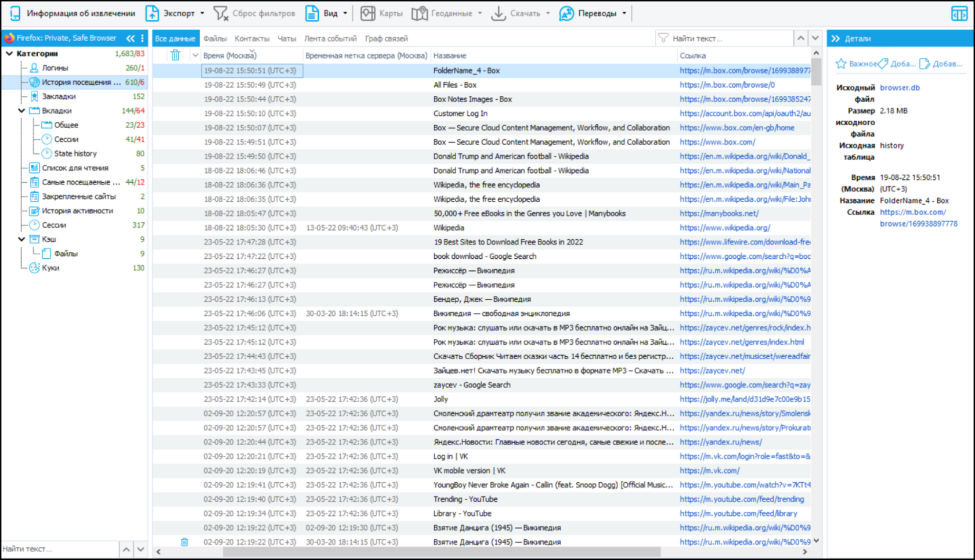The height and width of the screenshot is (560, 975).
Task: Click the table's vertical scrollbar thumb
Action: (816, 73)
